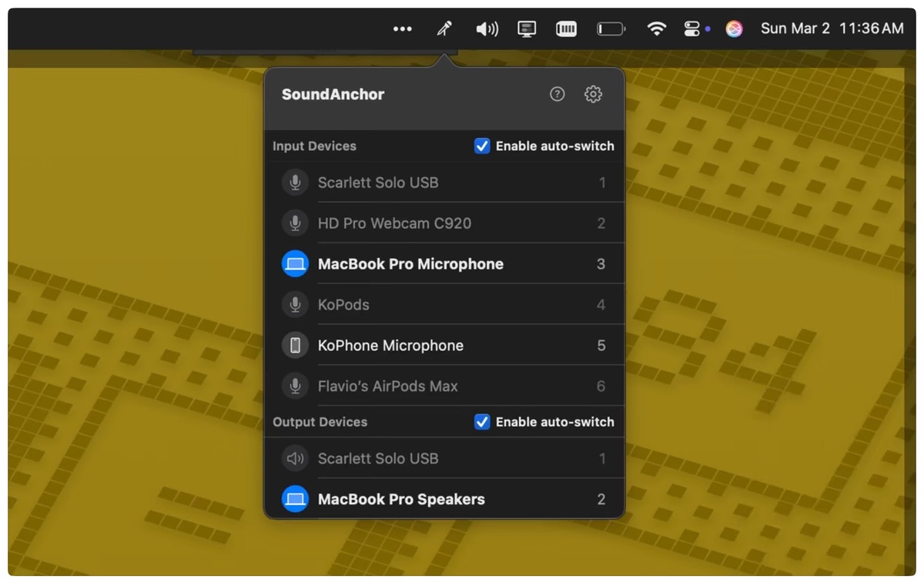924x583 pixels.
Task: Select Scarlett Solo USB output device name
Action: (378, 459)
